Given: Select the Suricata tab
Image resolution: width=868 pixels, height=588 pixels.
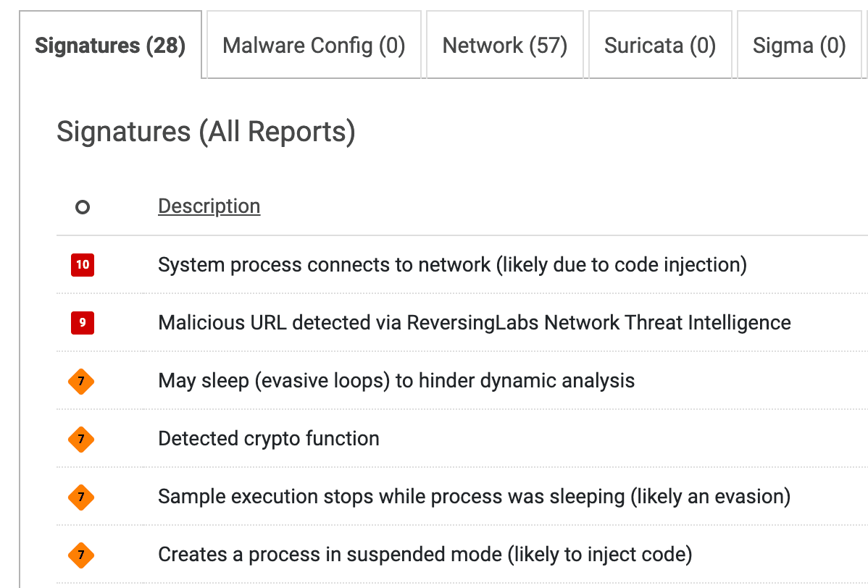Looking at the screenshot, I should (x=659, y=45).
